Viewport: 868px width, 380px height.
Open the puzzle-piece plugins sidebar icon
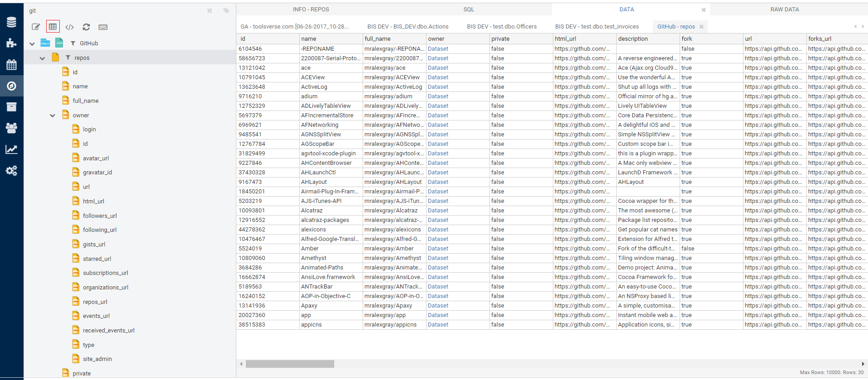coord(11,43)
